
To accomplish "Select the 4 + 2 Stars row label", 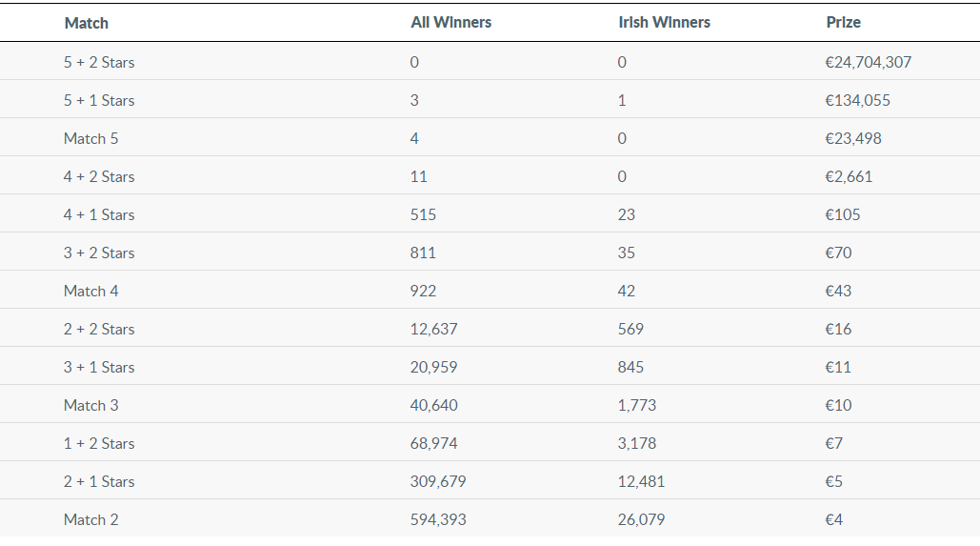I will click(99, 176).
